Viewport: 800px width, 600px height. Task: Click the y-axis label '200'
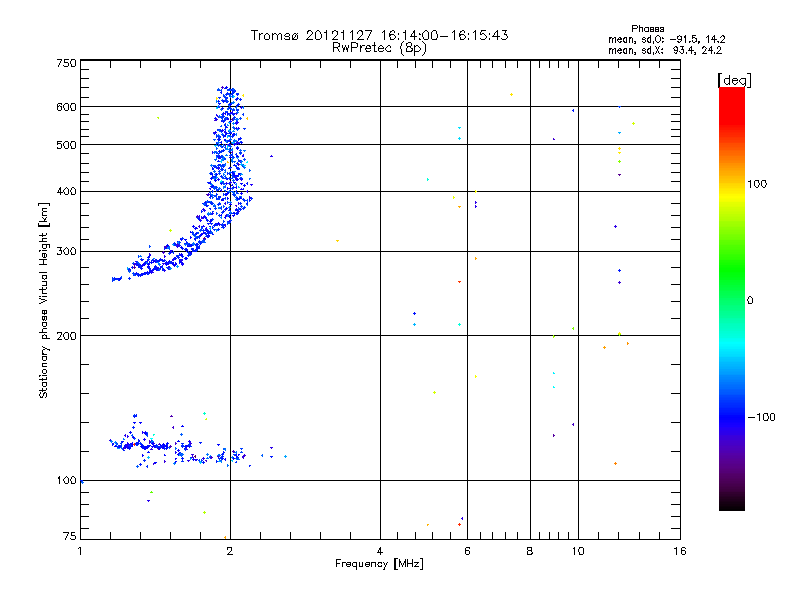[x=66, y=336]
